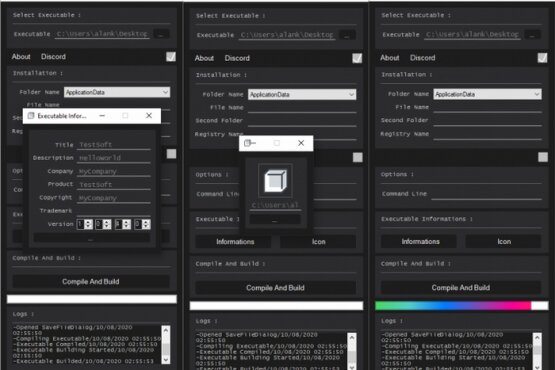Image resolution: width=555 pixels, height=370 pixels.
Task: Click the Company field in information popup
Action: point(114,171)
